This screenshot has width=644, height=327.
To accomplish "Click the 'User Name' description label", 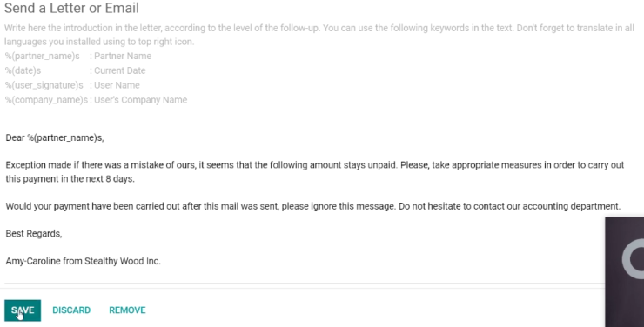I will click(x=117, y=85).
